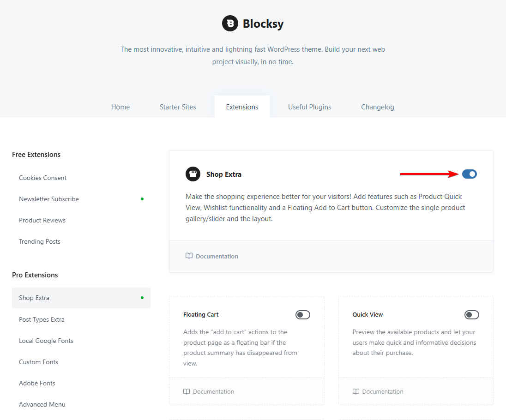Click book icon in Shop Extra documentation
The height and width of the screenshot is (420, 506).
point(189,256)
